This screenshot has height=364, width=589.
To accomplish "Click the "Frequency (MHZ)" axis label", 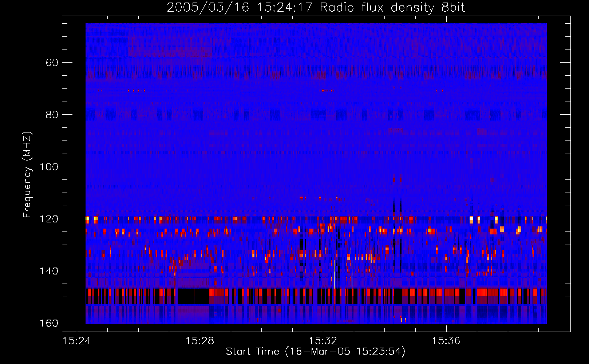I will click(27, 174).
